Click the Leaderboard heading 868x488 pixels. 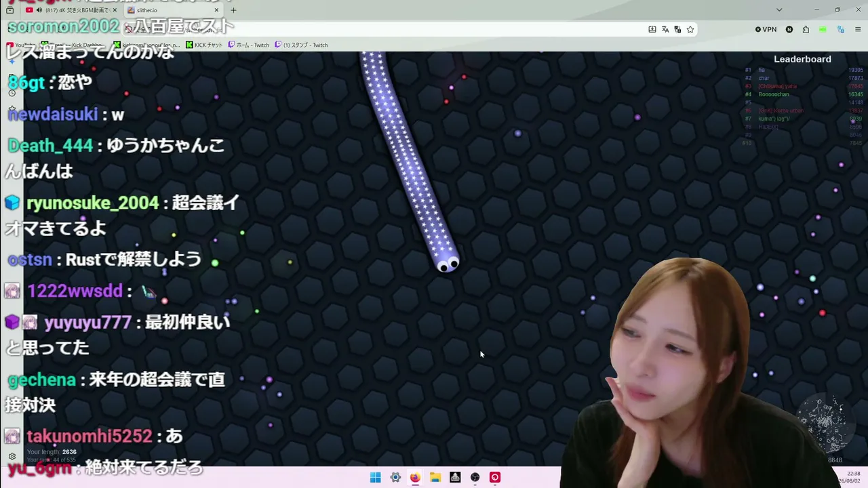(x=802, y=59)
